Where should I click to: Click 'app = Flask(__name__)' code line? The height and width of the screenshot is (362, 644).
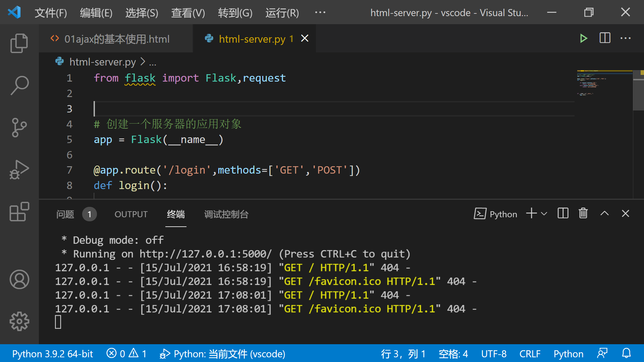tap(158, 139)
